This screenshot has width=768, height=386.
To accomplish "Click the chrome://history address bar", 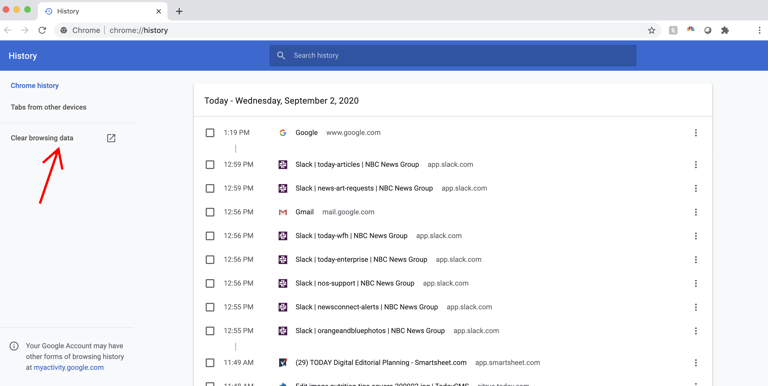I will (358, 30).
